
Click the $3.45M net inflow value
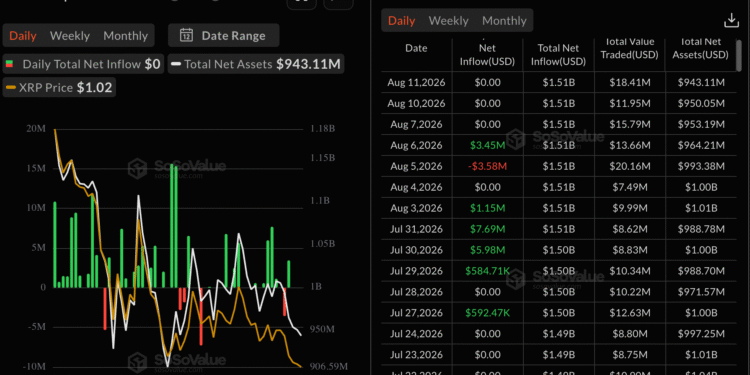click(487, 145)
